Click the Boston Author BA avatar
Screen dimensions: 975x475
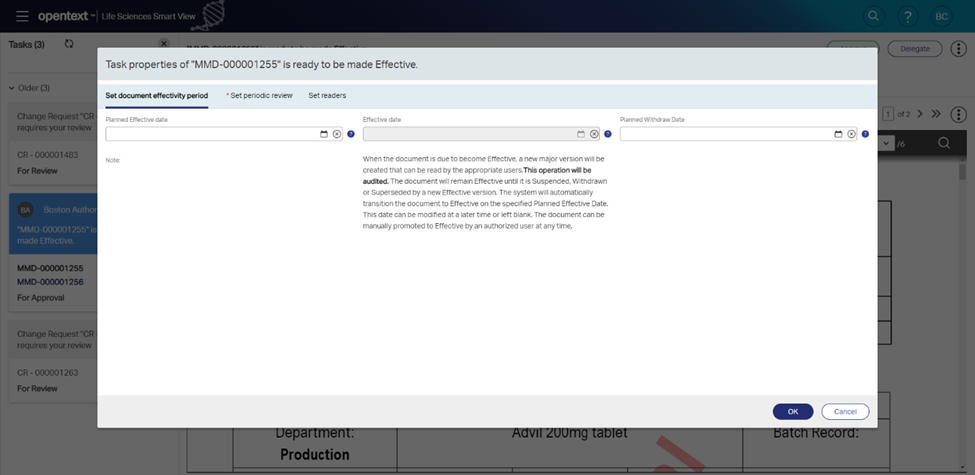click(x=25, y=210)
